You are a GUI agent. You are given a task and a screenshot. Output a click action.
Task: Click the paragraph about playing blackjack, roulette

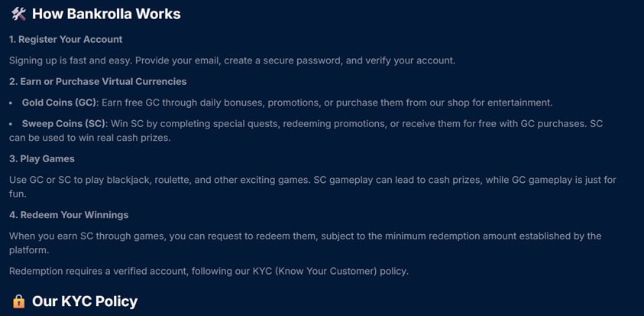pyautogui.click(x=312, y=187)
